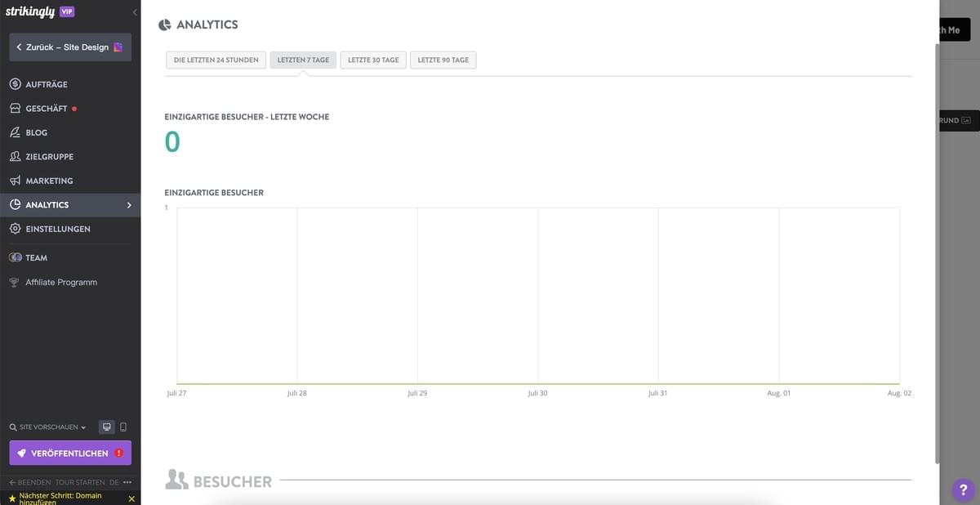Screen dimensions: 980x505
Task: Click the Geschäft shop icon
Action: 15,108
